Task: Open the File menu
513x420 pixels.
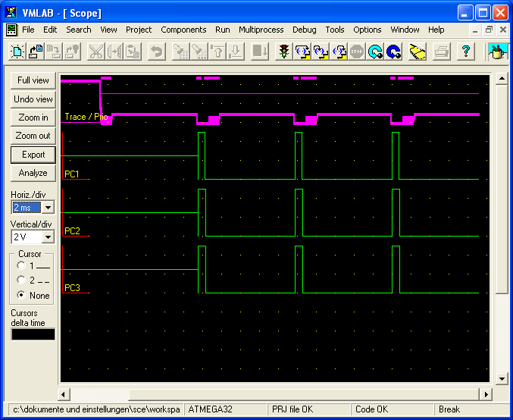Action: tap(28, 30)
